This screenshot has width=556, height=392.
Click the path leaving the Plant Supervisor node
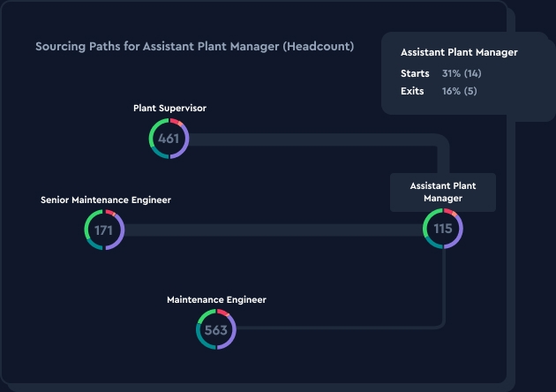pyautogui.click(x=309, y=139)
